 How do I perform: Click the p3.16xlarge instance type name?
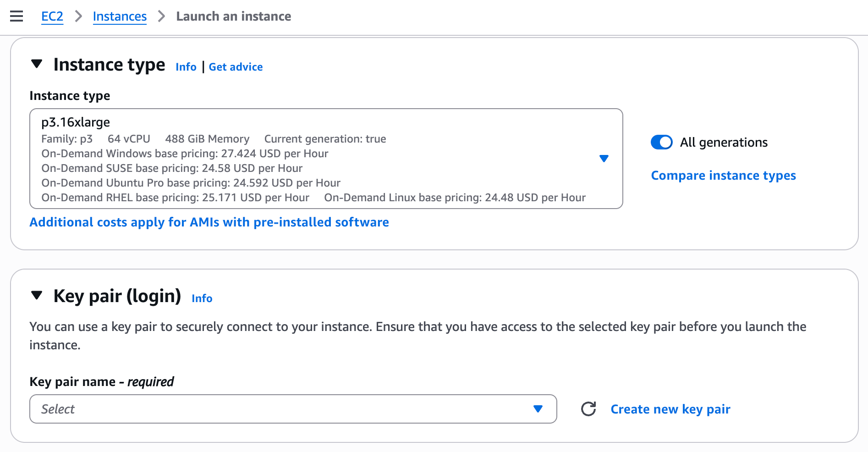click(76, 122)
